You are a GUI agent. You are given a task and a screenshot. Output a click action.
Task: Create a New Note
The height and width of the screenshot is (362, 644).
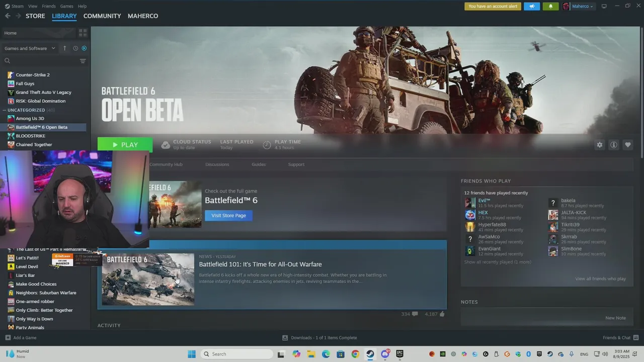(615, 318)
